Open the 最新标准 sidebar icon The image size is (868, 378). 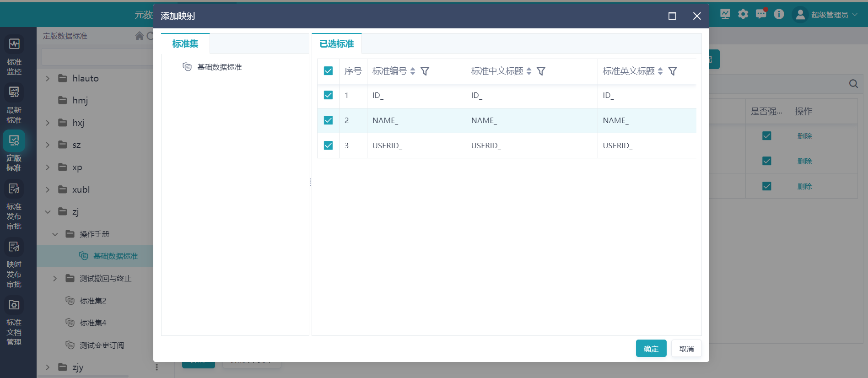14,93
